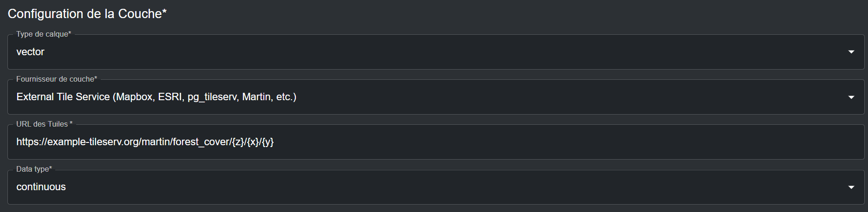Click the 'Configuration de la Couche' heading
Image resolution: width=868 pixels, height=212 pixels.
coord(87,14)
